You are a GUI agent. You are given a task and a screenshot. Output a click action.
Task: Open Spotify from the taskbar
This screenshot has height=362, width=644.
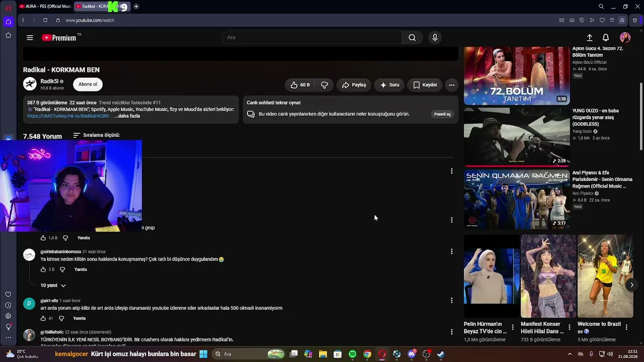point(352,354)
